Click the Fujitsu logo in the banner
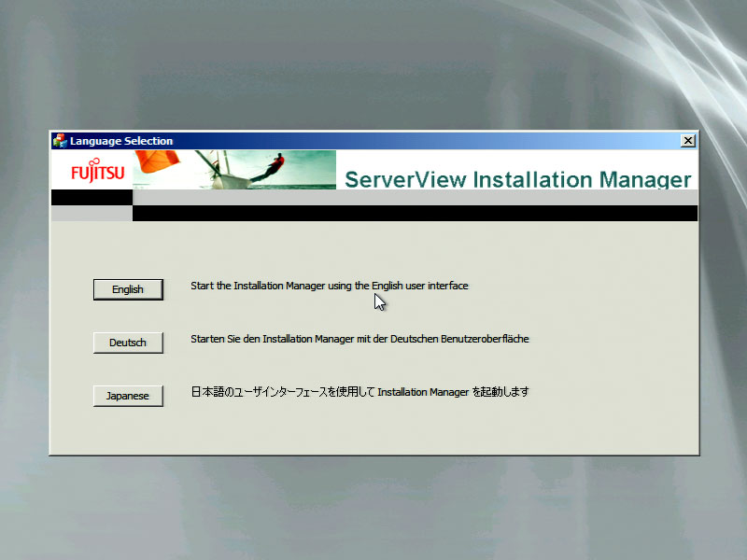The width and height of the screenshot is (747, 560). 98,171
